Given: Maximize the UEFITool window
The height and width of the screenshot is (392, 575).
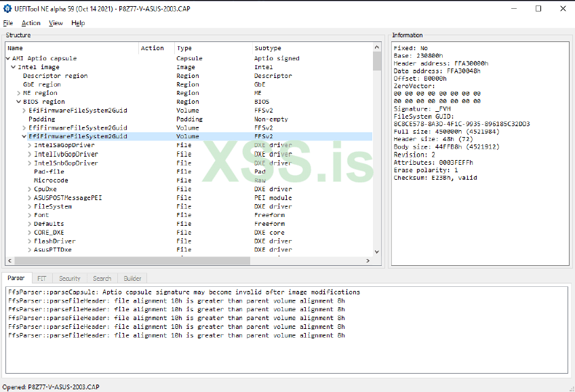Looking at the screenshot, I should 538,8.
